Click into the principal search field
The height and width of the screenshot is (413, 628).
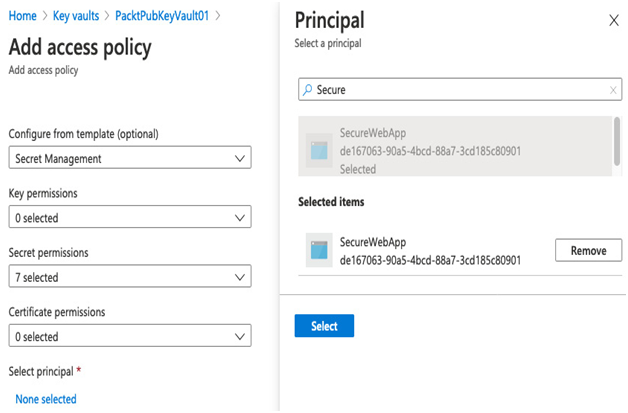(x=460, y=89)
